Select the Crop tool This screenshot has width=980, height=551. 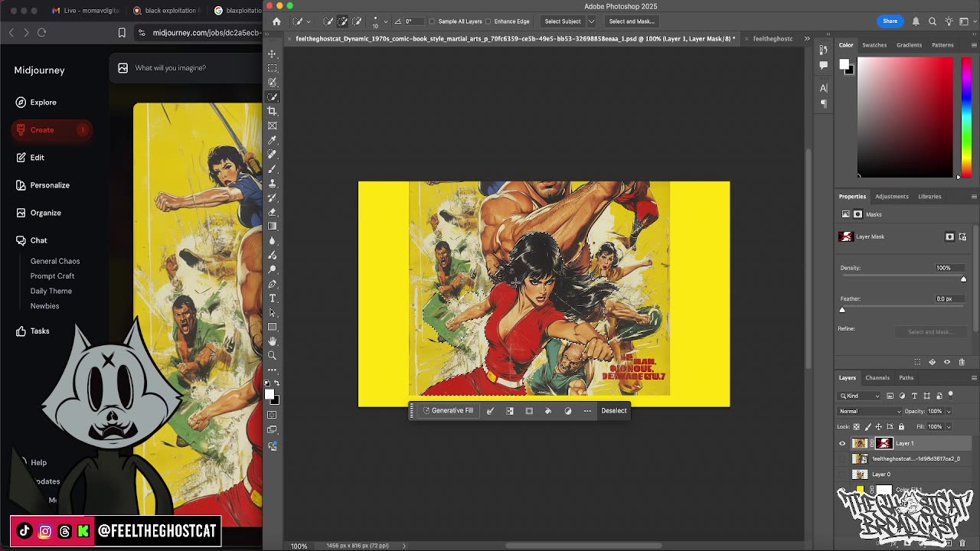272,111
